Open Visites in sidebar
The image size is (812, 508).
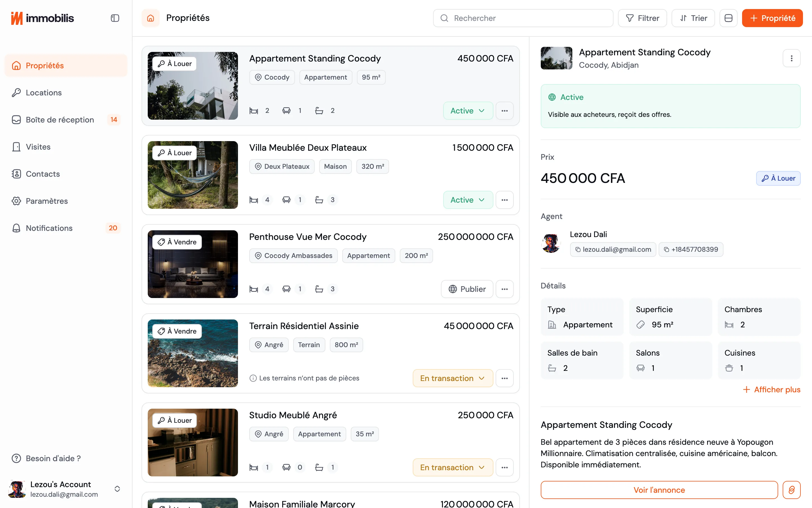click(66, 147)
